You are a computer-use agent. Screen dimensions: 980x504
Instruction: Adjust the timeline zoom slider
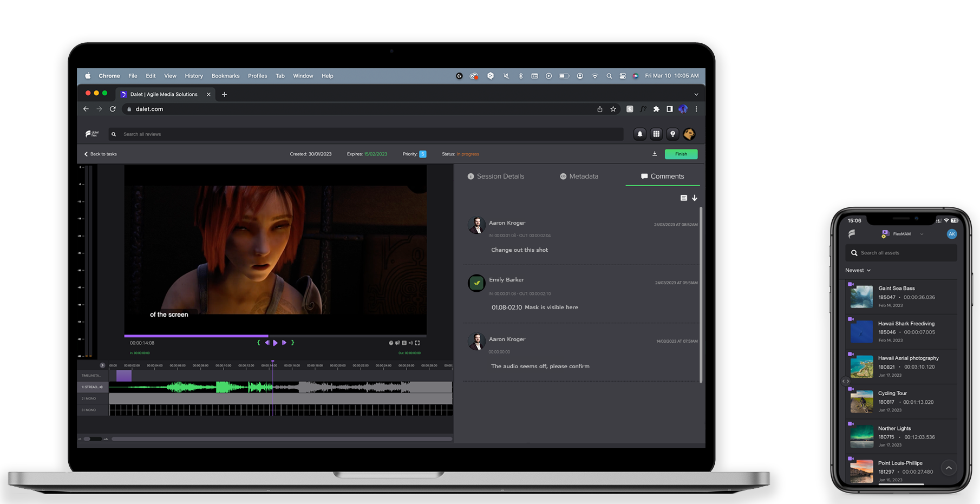93,439
